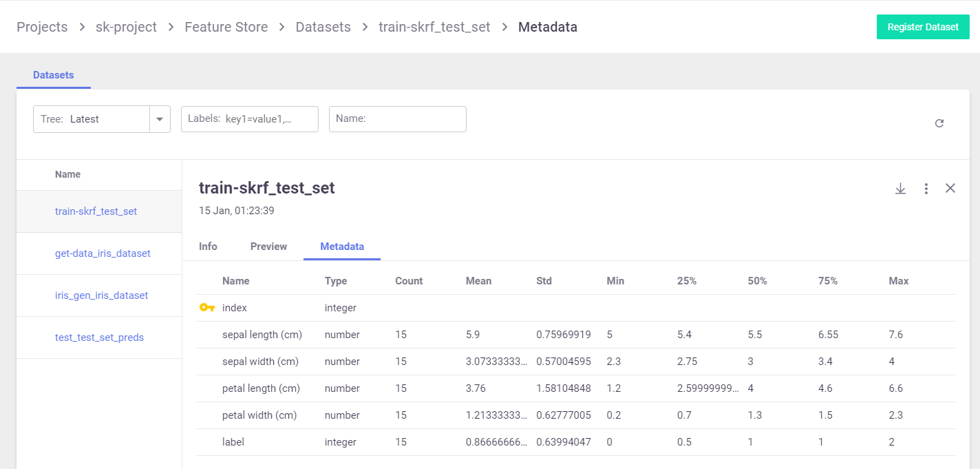Screen dimensions: 980x469
Task: Open Datasets breadcrumb link
Action: coord(323,27)
